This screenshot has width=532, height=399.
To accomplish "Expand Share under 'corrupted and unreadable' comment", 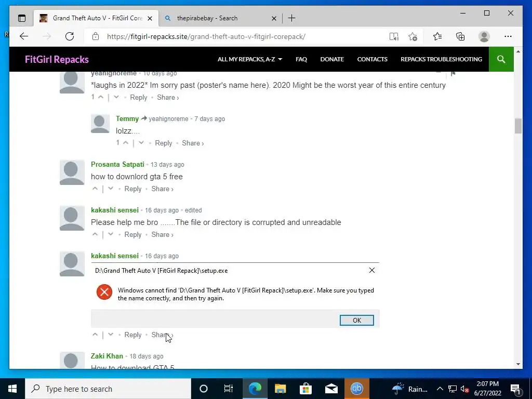I will click(162, 234).
